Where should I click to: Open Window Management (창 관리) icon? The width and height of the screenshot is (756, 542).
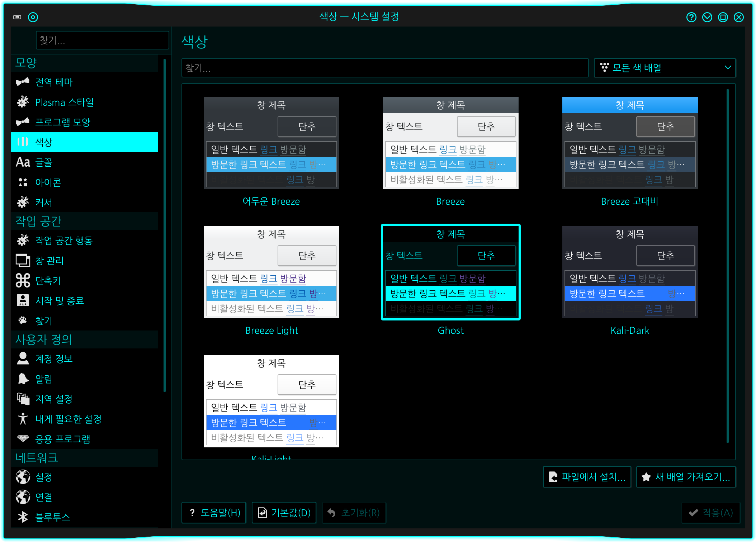(x=23, y=261)
